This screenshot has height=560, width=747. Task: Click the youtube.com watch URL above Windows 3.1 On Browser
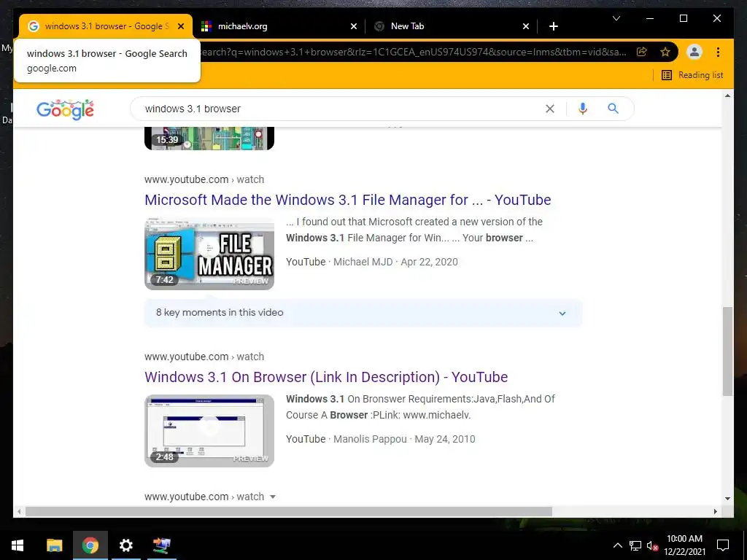204,357
